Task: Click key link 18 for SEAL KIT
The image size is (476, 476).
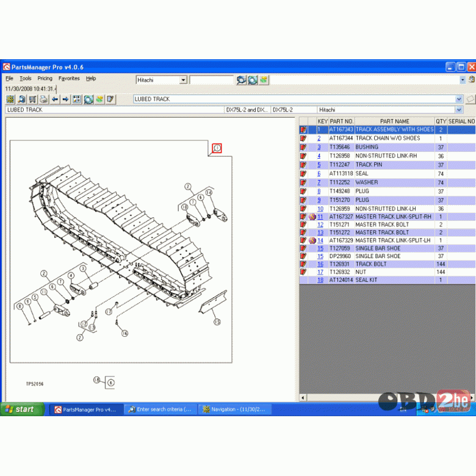Action: (320, 280)
